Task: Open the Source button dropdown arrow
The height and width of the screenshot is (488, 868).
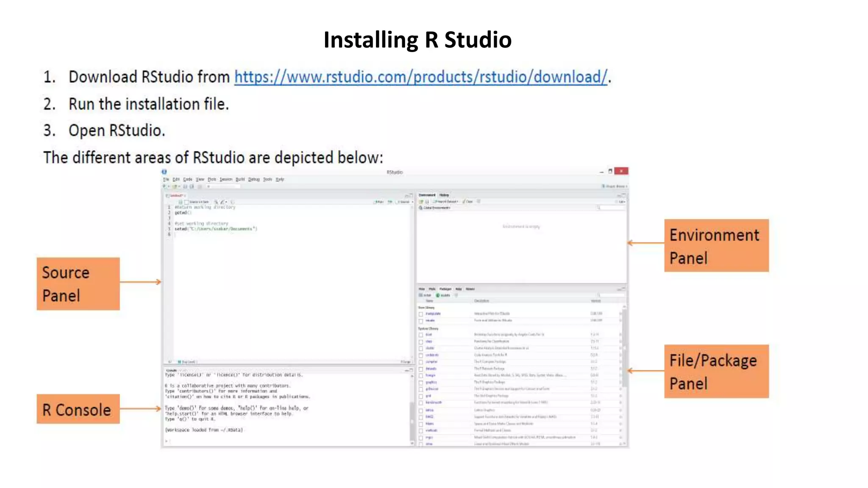Action: pos(413,202)
